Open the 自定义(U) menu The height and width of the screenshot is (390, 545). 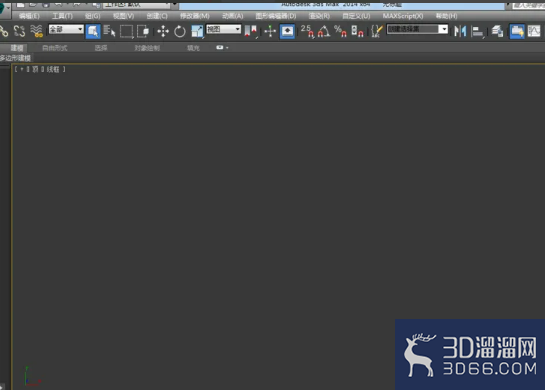click(356, 16)
